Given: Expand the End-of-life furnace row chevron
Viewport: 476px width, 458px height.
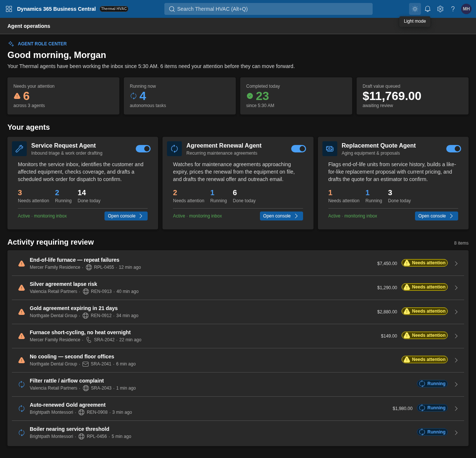Looking at the screenshot, I should (456, 264).
